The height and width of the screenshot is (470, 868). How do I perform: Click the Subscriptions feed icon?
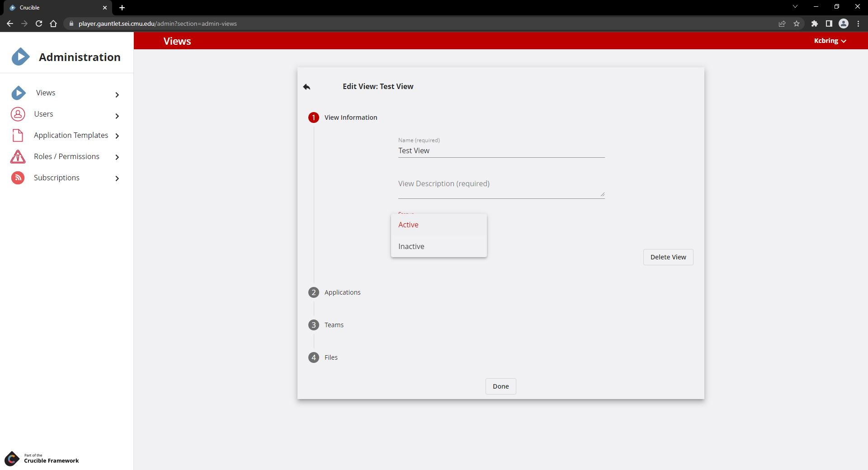point(18,178)
